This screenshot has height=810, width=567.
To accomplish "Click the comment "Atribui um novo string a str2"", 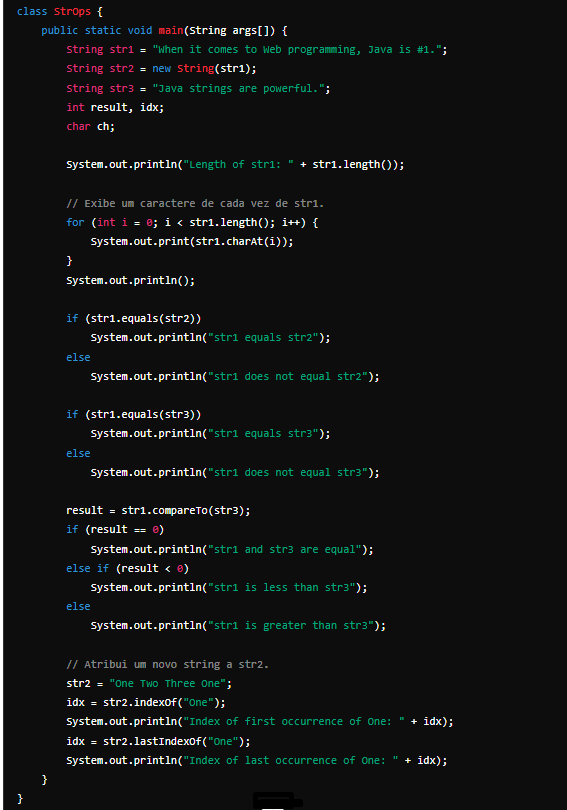I will pyautogui.click(x=167, y=665).
